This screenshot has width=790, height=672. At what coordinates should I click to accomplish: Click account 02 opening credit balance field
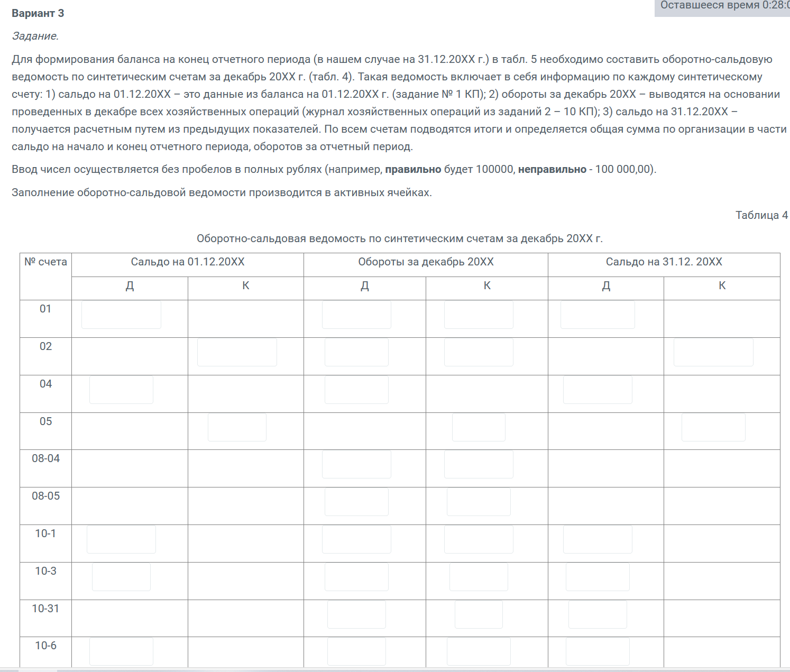coord(237,352)
